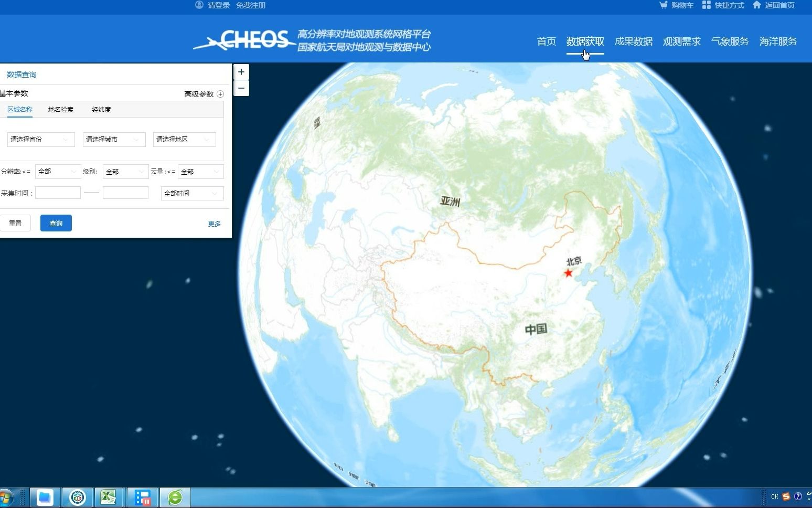Go to 首页 in the navigation bar

coord(547,41)
